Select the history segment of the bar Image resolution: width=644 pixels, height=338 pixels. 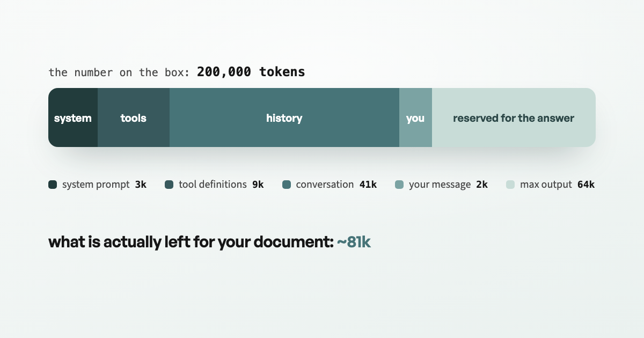pyautogui.click(x=284, y=117)
